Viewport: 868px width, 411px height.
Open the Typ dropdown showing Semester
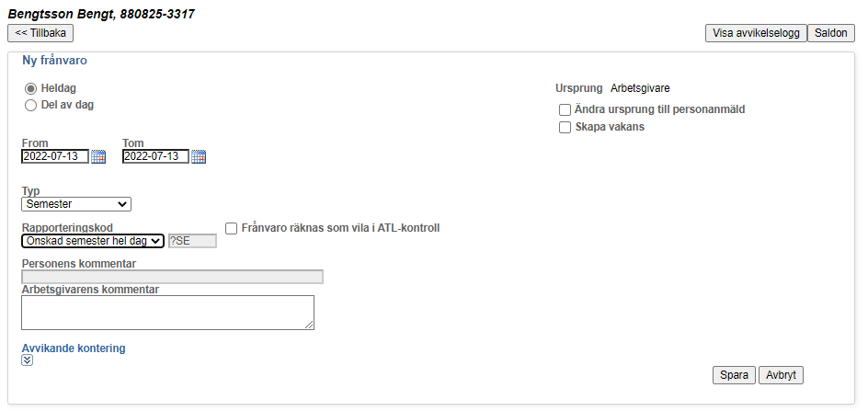point(76,204)
